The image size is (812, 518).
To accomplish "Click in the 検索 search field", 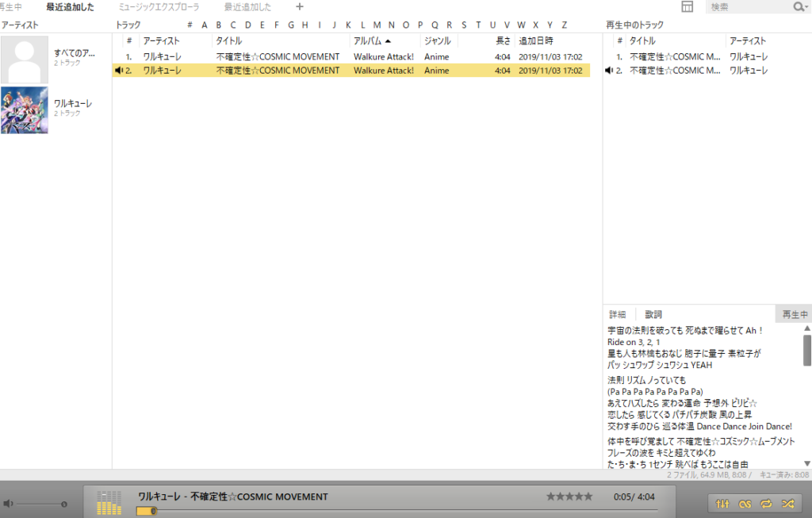I will (750, 6).
